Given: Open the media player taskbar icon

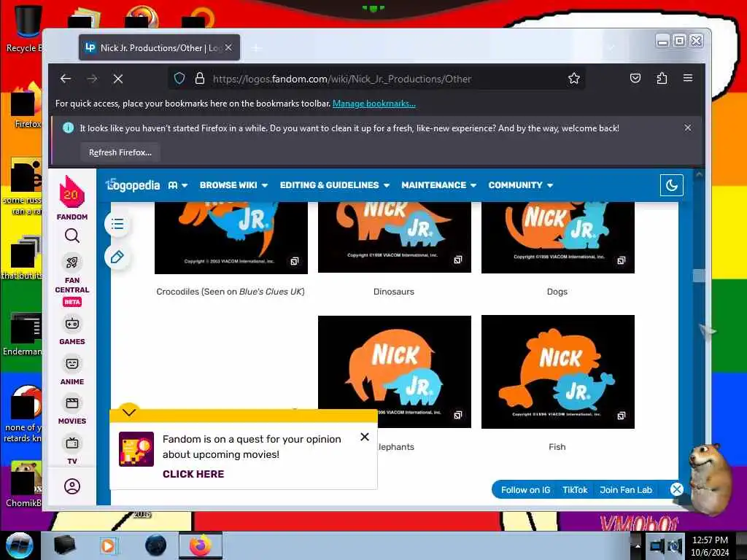Looking at the screenshot, I should [108, 545].
